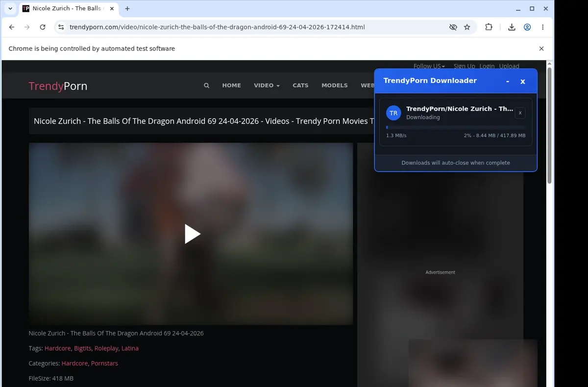Click the Bigtits tag link

(x=82, y=348)
